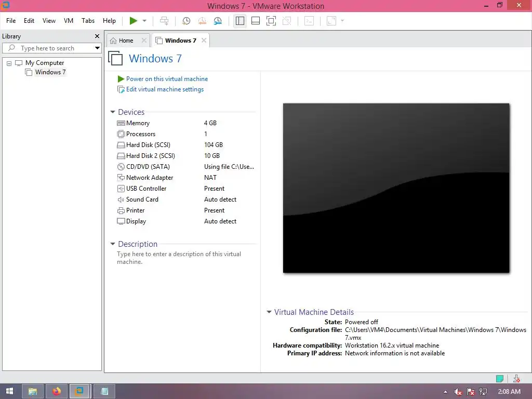Click the network tray icon
Screen dimensions: 532x399
point(483,392)
